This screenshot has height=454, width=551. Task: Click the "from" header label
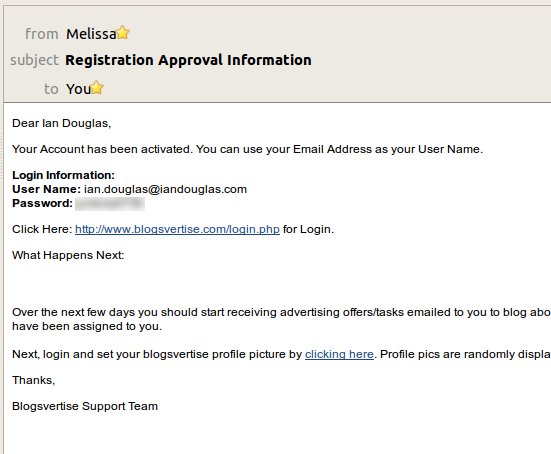(41, 34)
